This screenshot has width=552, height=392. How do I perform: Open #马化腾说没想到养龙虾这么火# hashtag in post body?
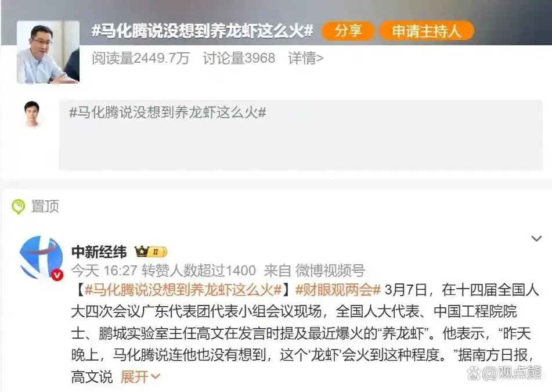coord(183,290)
